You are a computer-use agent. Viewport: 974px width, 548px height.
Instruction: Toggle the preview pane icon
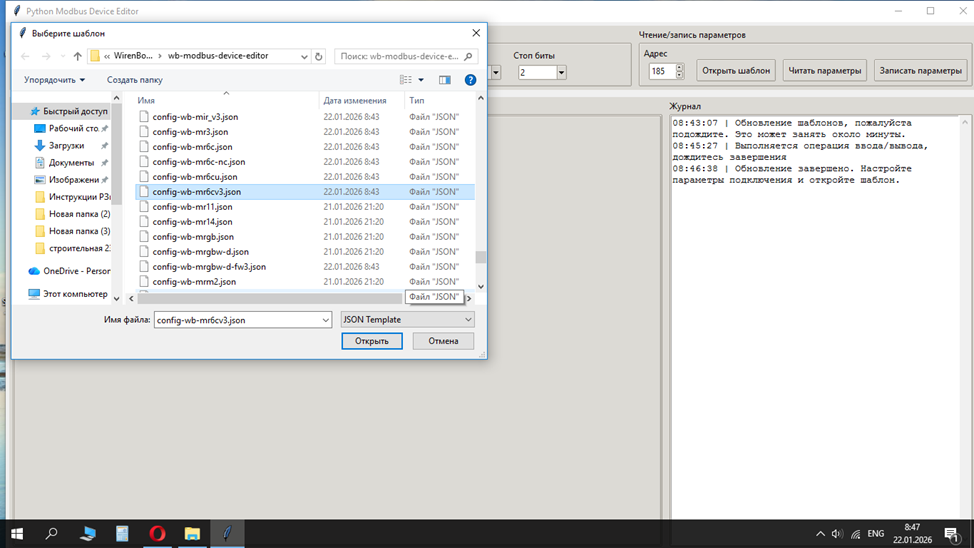click(445, 80)
